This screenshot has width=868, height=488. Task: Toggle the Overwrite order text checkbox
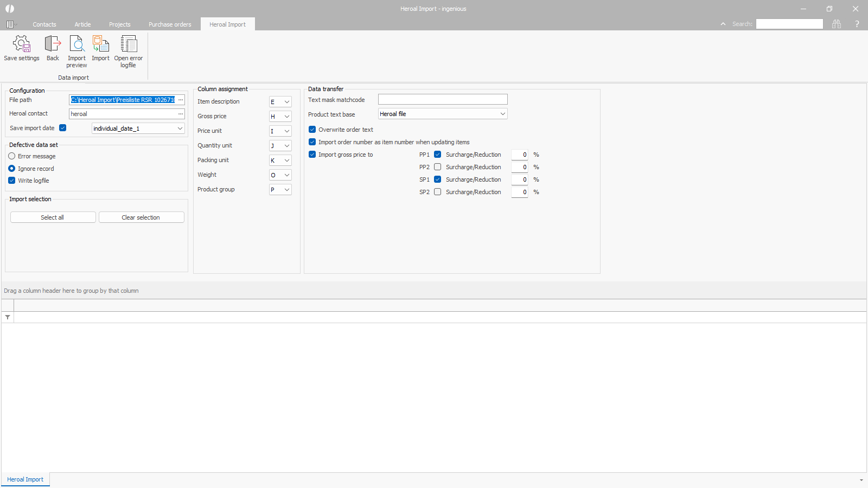click(312, 130)
